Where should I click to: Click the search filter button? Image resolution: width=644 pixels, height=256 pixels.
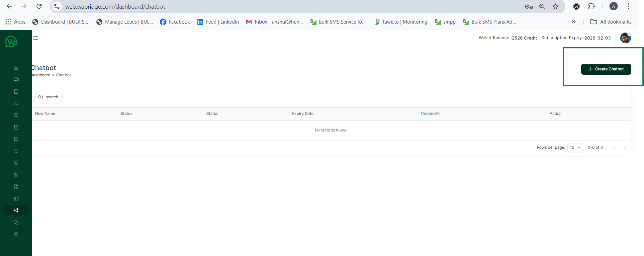48,97
